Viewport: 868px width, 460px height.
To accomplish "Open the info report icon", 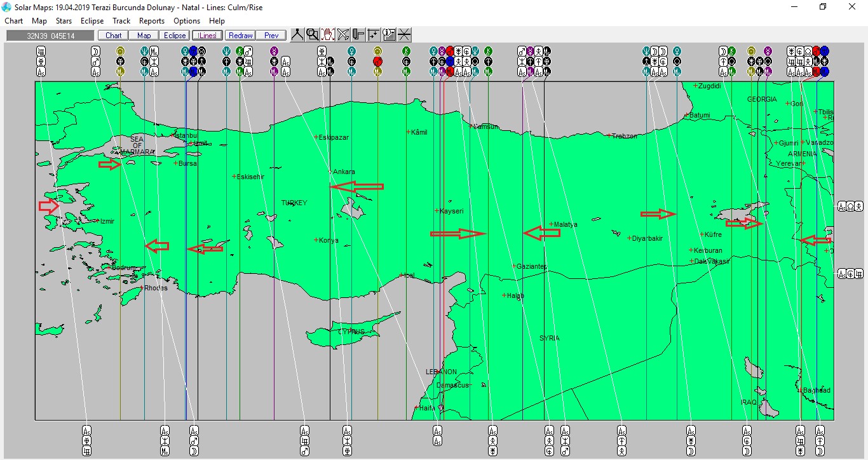I will click(389, 35).
